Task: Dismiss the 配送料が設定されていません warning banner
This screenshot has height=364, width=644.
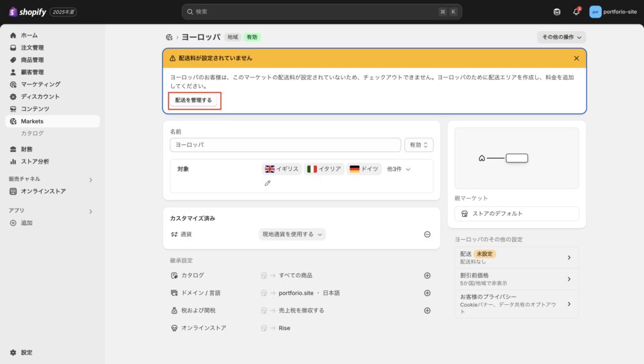Action: [x=576, y=58]
